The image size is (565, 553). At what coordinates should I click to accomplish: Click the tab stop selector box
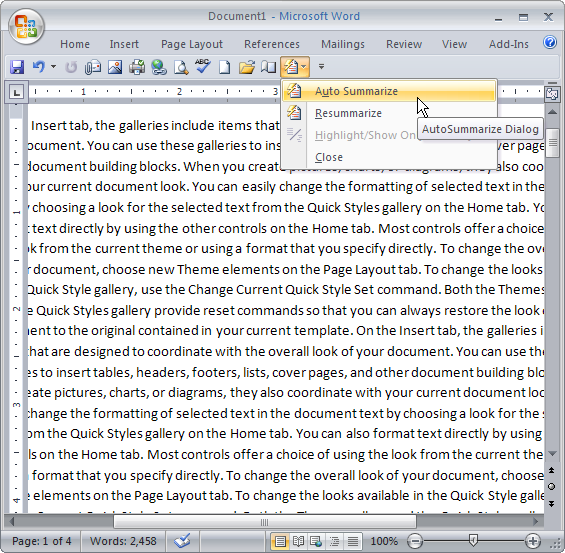[16, 92]
